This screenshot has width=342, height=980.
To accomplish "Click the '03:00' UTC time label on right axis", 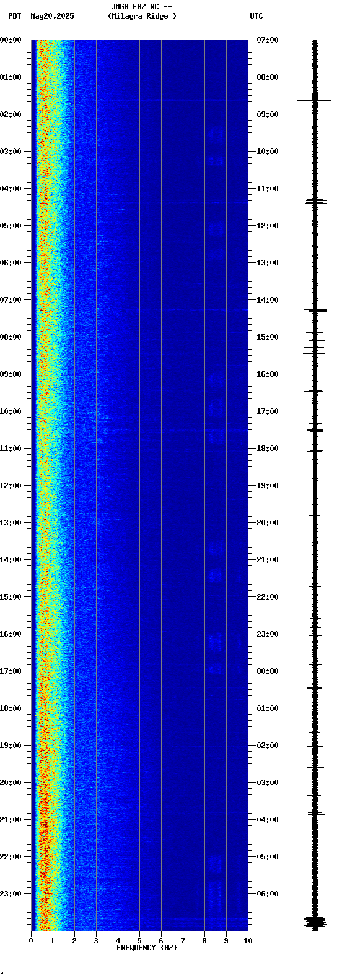I will (x=268, y=783).
